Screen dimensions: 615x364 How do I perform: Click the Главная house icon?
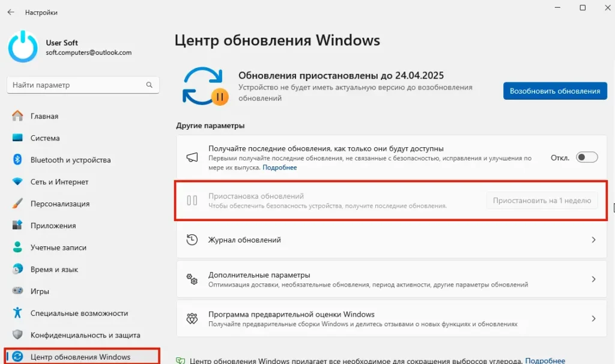coord(17,116)
